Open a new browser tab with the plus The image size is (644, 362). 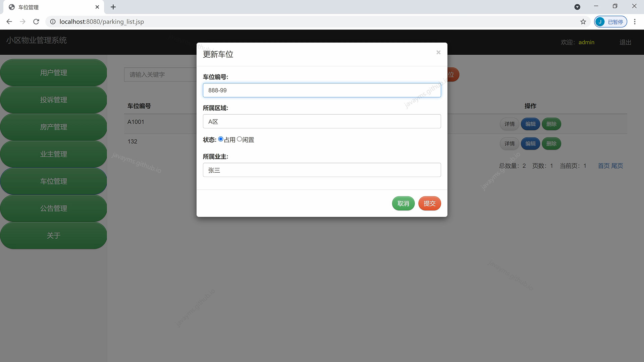(x=113, y=7)
